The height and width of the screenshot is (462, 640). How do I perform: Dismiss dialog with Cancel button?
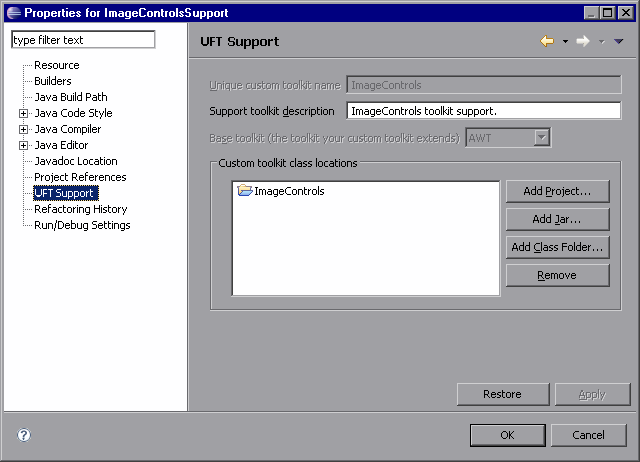pos(589,435)
